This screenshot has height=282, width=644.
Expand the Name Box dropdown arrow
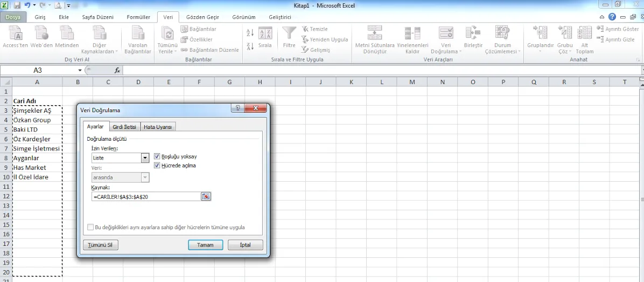[x=80, y=71]
